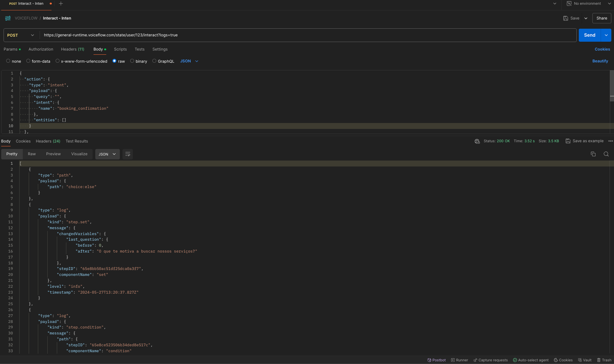This screenshot has height=364, width=614.
Task: Click the Interact - Inten request title
Action: 57,18
